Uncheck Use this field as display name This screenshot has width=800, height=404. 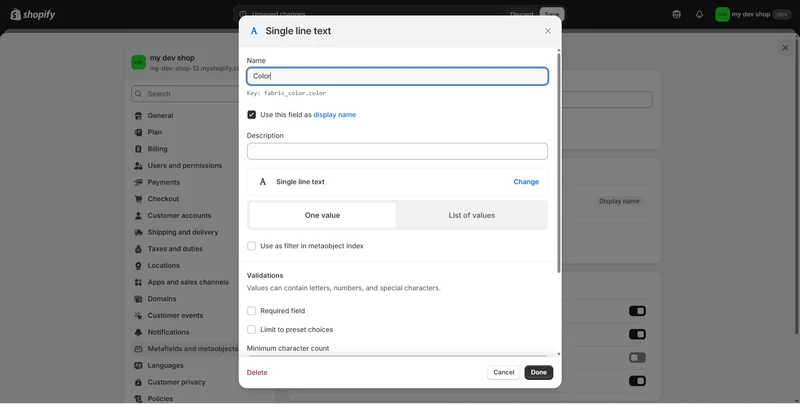(252, 115)
